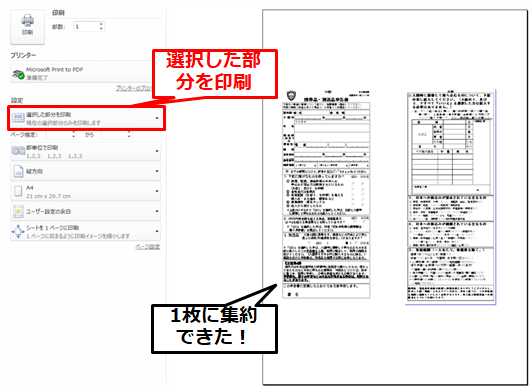Click the A4 paper sheet icon

click(x=18, y=191)
